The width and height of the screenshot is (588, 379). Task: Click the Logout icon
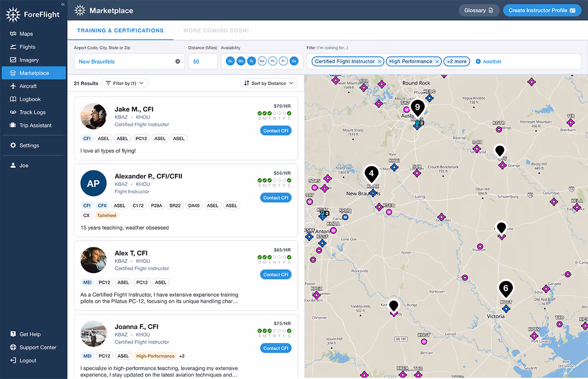(13, 360)
